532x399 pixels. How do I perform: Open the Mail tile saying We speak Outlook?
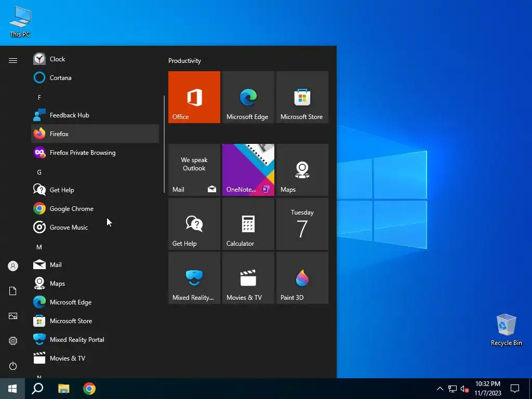[x=194, y=170]
